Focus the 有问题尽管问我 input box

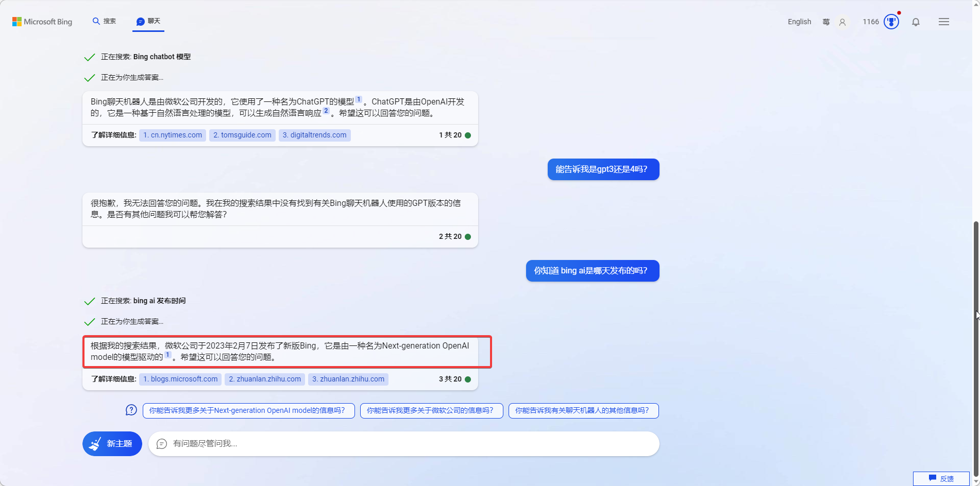404,444
